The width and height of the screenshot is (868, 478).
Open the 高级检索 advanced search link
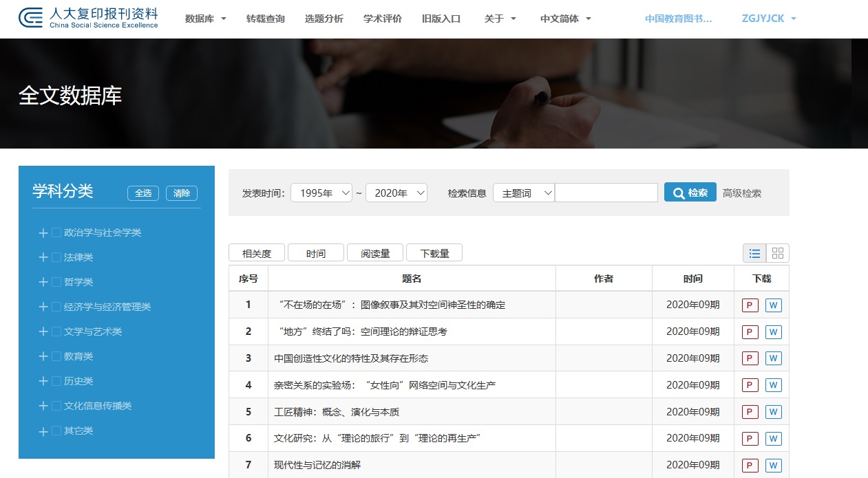pyautogui.click(x=741, y=193)
